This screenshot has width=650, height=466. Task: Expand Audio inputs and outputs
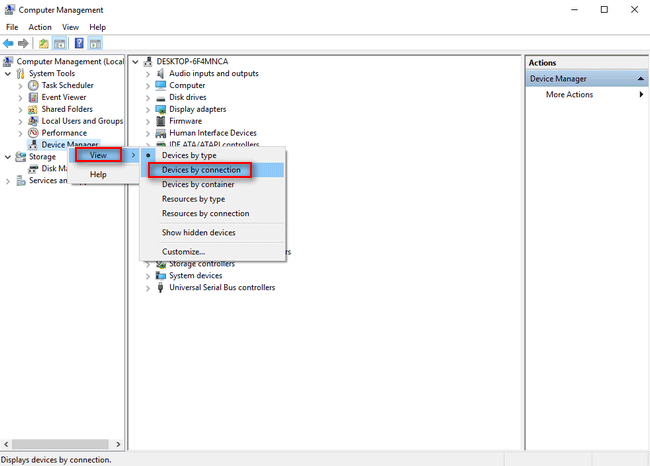(x=148, y=74)
